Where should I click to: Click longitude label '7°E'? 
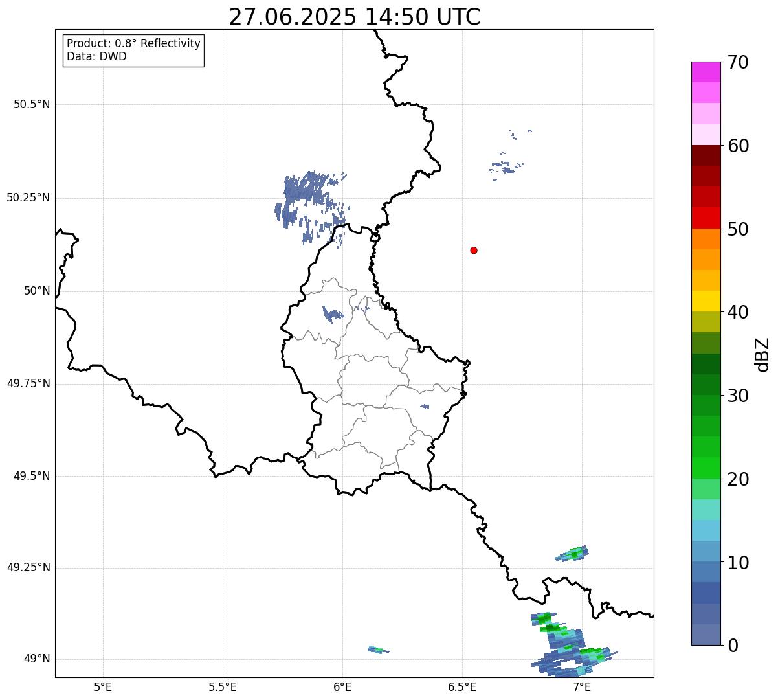coord(582,686)
